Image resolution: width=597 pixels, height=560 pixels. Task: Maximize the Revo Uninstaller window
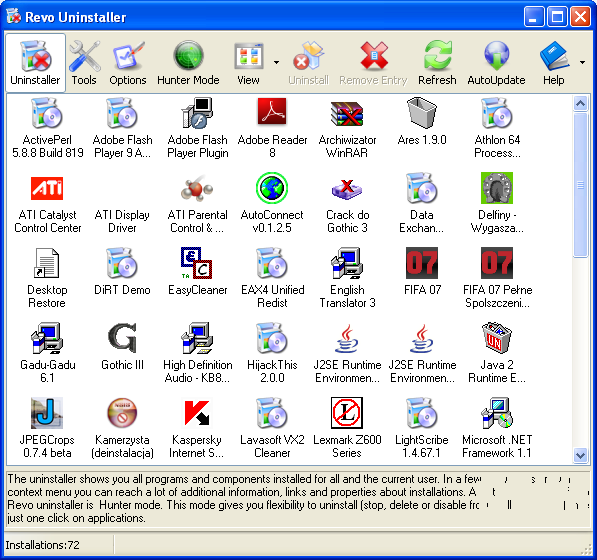[x=557, y=17]
